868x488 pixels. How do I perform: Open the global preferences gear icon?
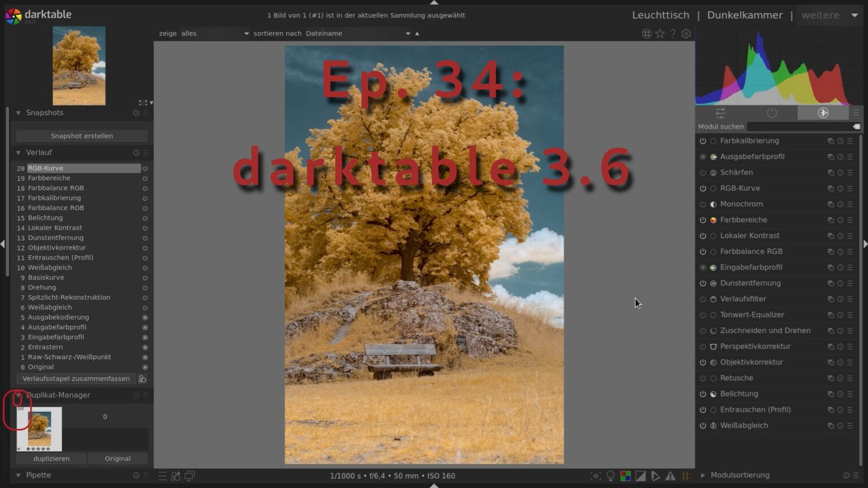686,33
